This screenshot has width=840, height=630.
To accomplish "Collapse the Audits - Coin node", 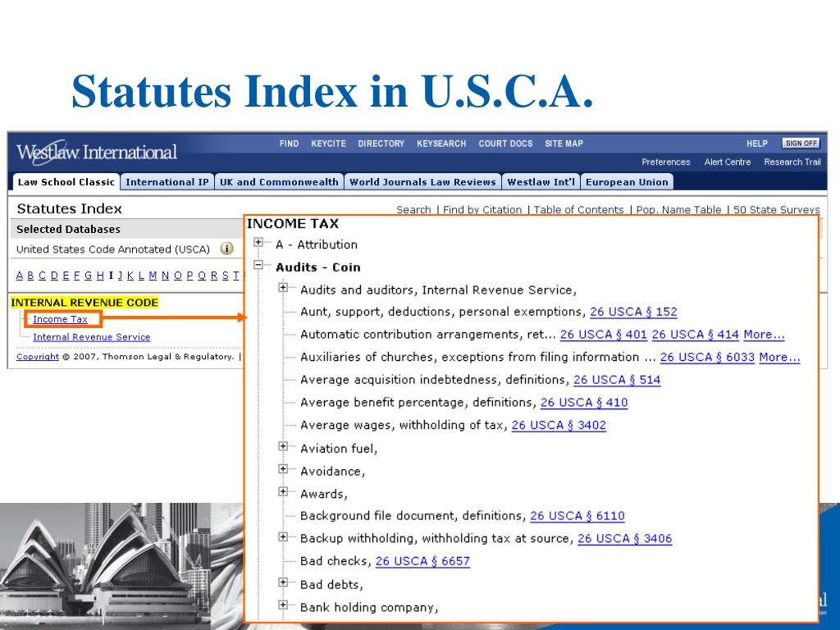I will coord(258,265).
